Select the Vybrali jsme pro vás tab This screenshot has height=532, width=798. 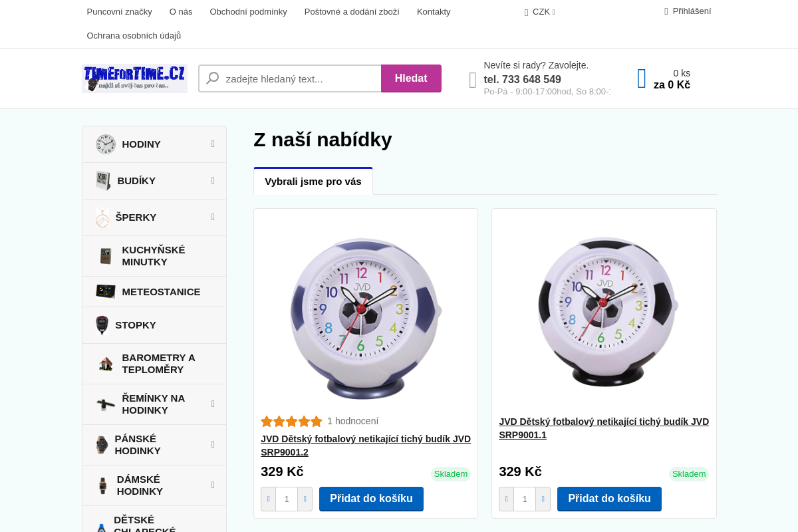click(313, 182)
